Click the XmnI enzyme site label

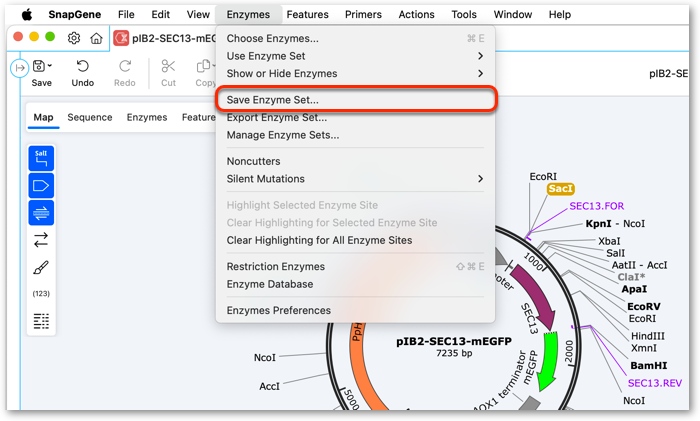[x=643, y=348]
